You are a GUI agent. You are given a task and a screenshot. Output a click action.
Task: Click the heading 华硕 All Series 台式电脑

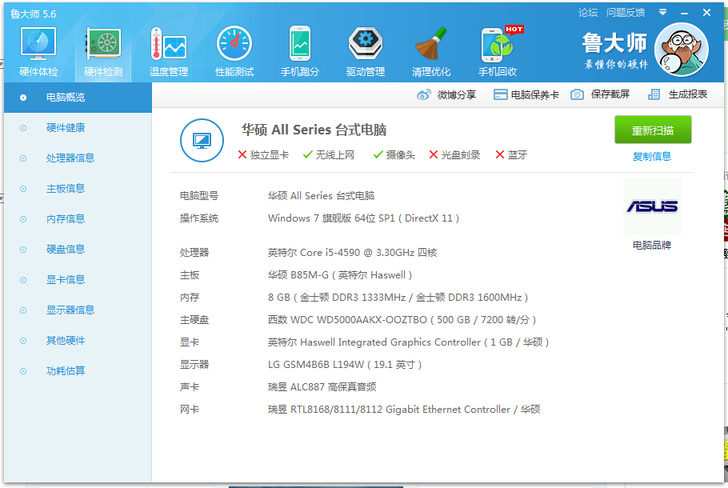coord(314,130)
